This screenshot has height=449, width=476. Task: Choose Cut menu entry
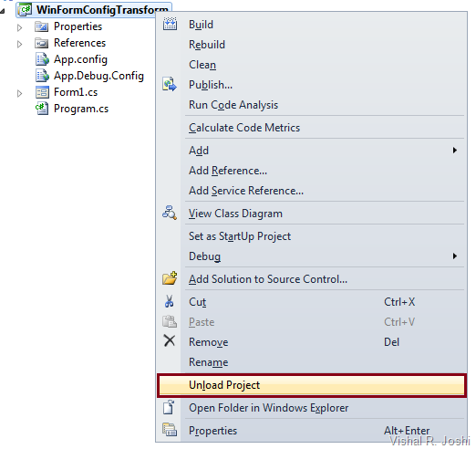coord(312,302)
